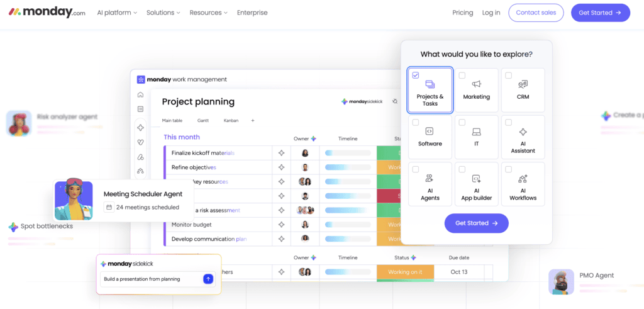Open the AI platform dropdown menu
The image size is (644, 309).
point(117,13)
